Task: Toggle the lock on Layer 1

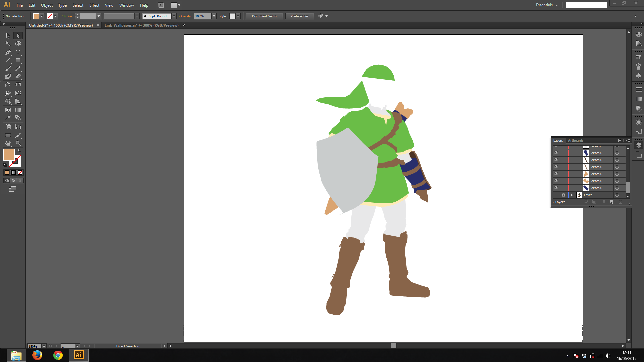Action: click(x=563, y=195)
